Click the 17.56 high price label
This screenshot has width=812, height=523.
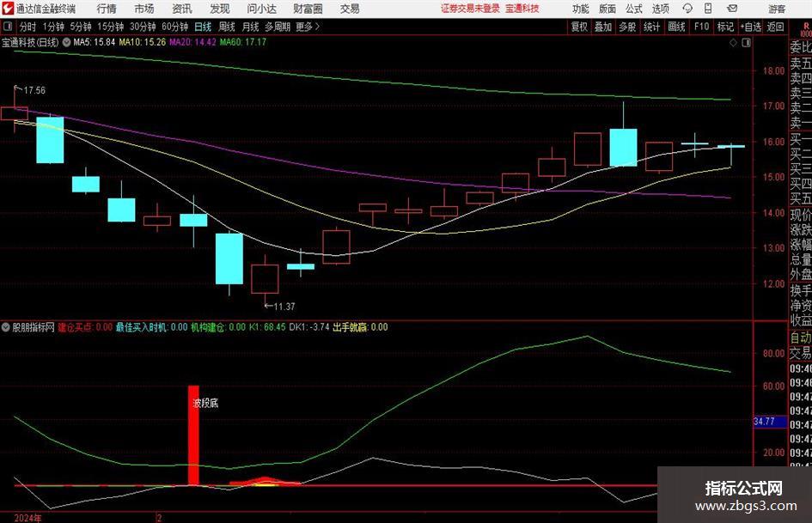point(34,91)
